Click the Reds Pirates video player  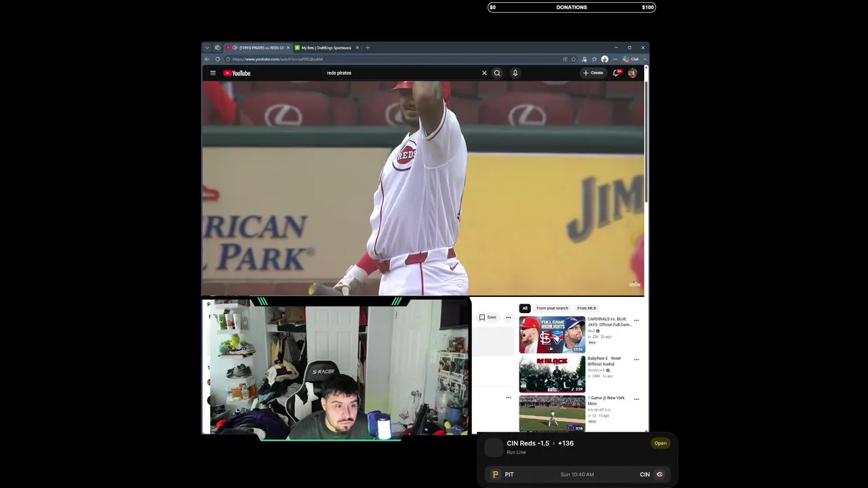[422, 188]
